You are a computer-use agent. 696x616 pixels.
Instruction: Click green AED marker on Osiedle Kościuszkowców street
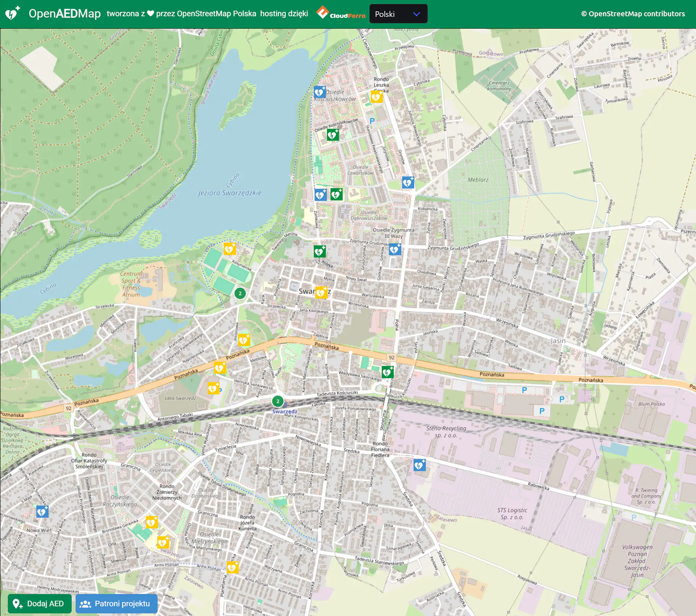pyautogui.click(x=332, y=135)
